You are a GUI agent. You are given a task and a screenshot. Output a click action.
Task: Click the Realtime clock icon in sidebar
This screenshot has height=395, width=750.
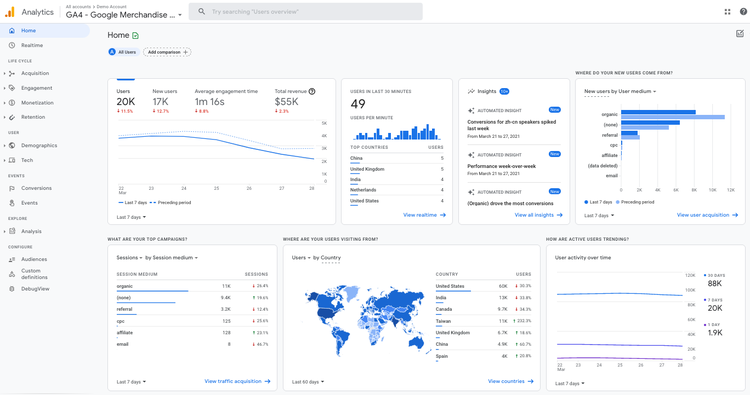tap(12, 45)
